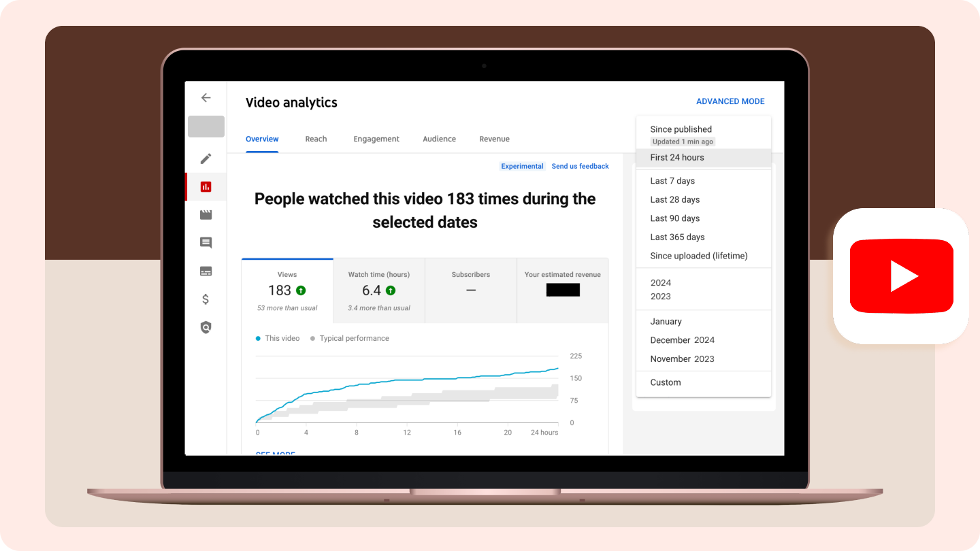
Task: Pick Custom date range option
Action: (x=665, y=382)
